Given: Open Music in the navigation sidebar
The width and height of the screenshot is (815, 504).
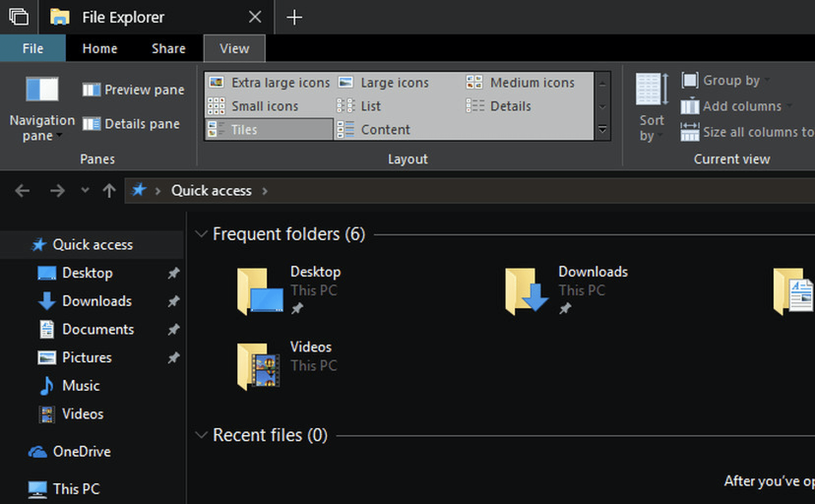Looking at the screenshot, I should 80,386.
